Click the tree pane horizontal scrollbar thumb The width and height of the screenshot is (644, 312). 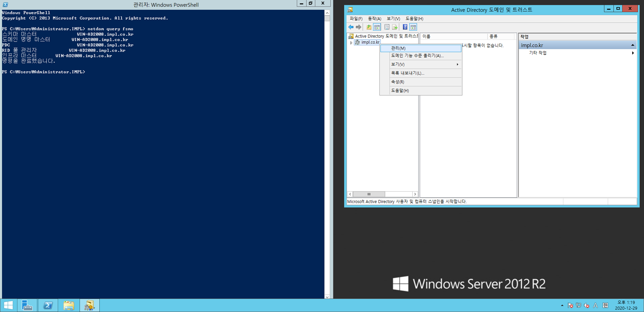tap(369, 194)
